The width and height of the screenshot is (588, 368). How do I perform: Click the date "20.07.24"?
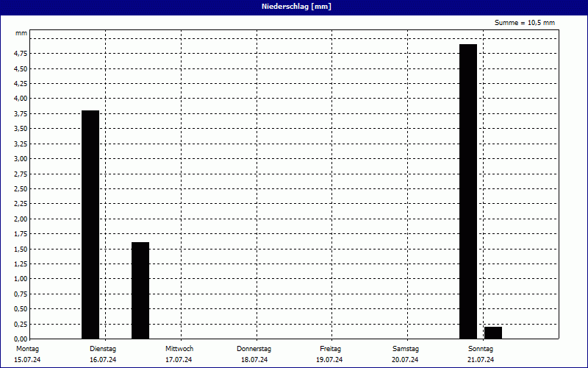click(x=405, y=360)
